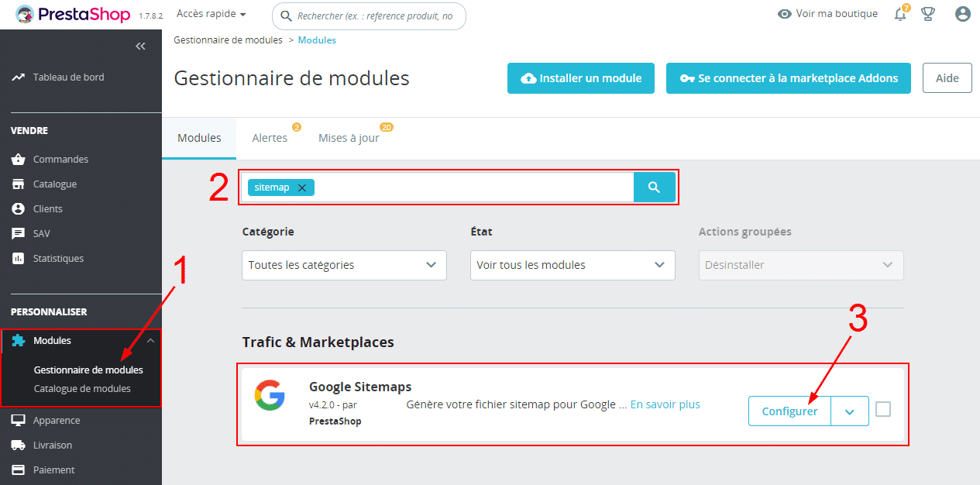Click the top product search field
The width and height of the screenshot is (980, 485).
coord(375,15)
